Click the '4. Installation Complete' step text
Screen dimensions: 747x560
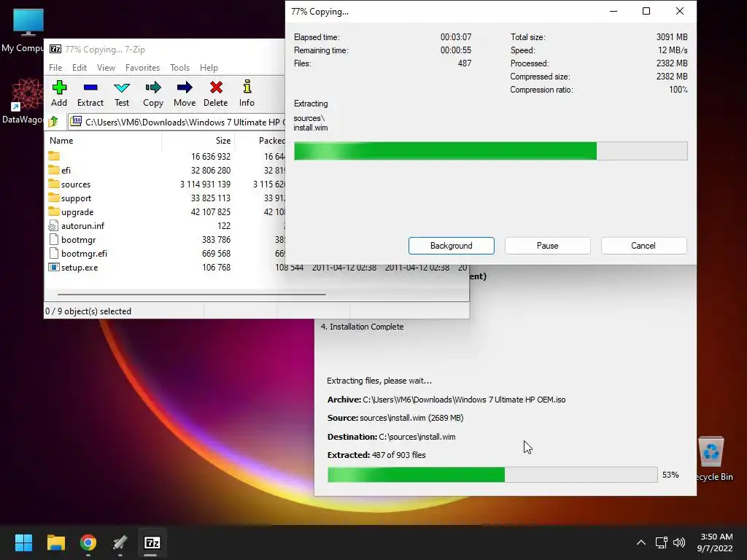(x=362, y=327)
